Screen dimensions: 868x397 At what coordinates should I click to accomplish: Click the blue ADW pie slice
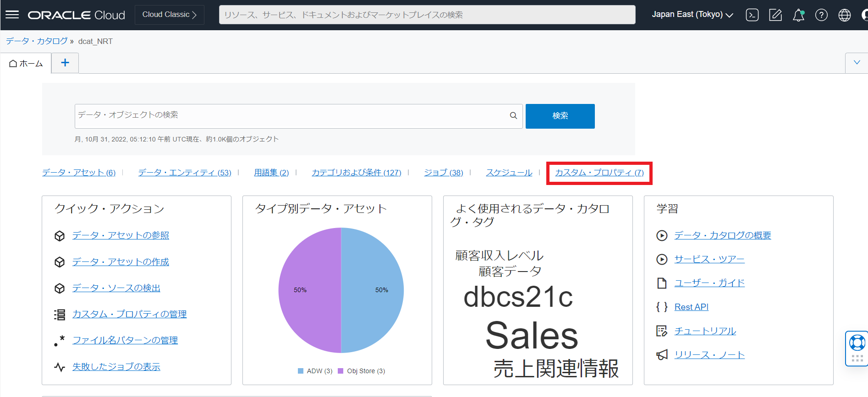click(372, 290)
